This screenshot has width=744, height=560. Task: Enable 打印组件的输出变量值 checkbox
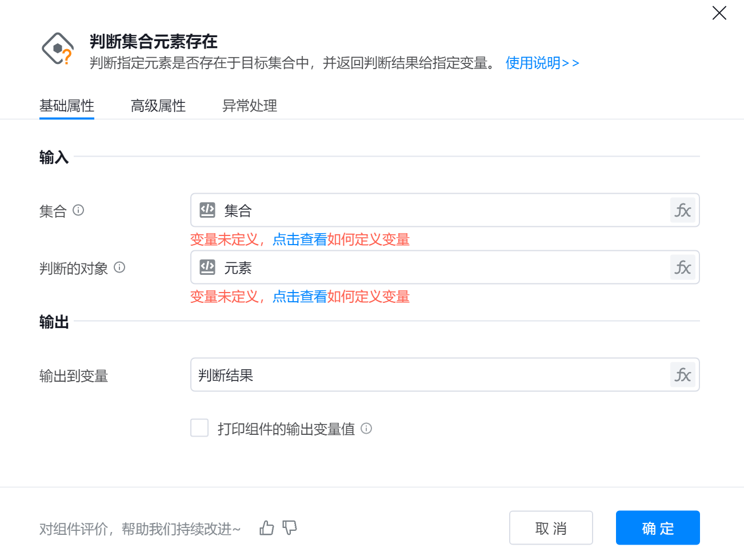199,428
